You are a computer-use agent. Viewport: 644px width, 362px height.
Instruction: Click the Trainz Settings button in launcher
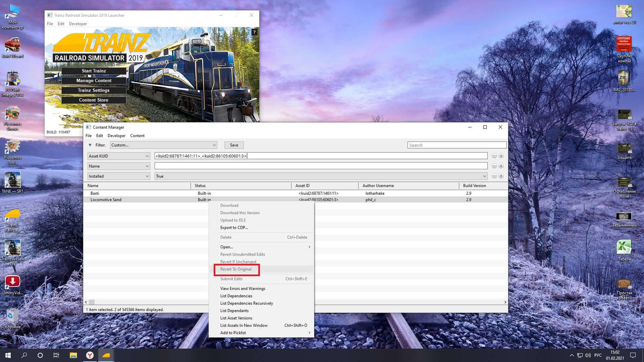point(94,90)
